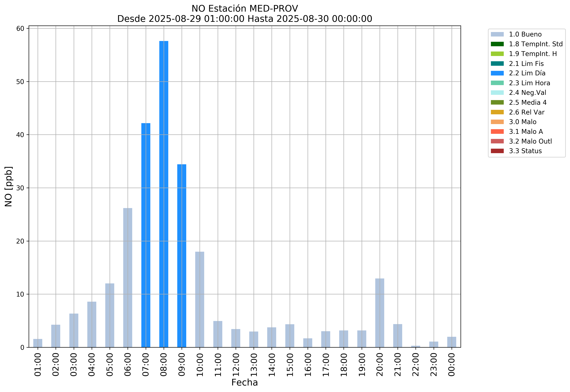Click the 1.0 Bueno legend color swatch
The height and width of the screenshot is (392, 570).
point(497,34)
